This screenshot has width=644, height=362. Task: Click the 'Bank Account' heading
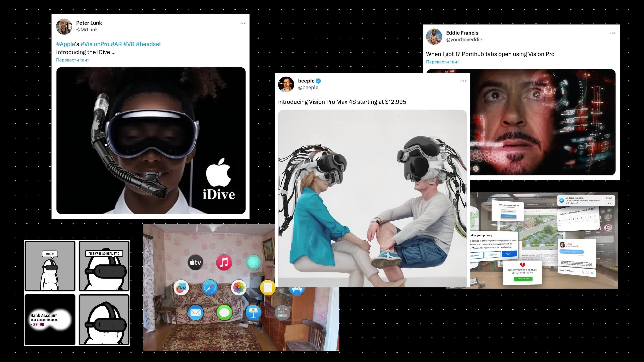click(x=43, y=316)
